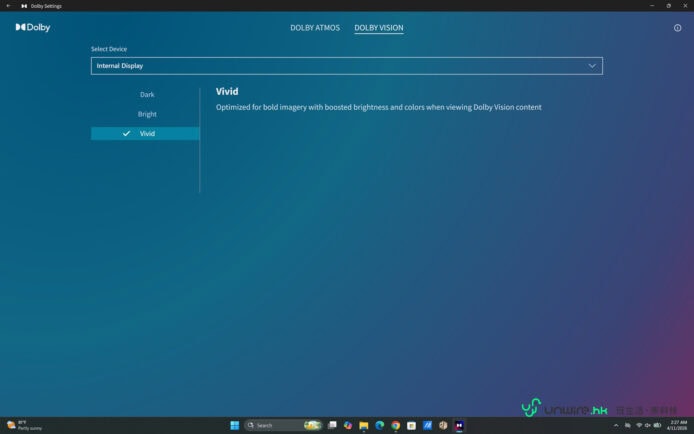Screen dimensions: 694x434
Task: Open Task View on the taskbar
Action: pyautogui.click(x=332, y=426)
